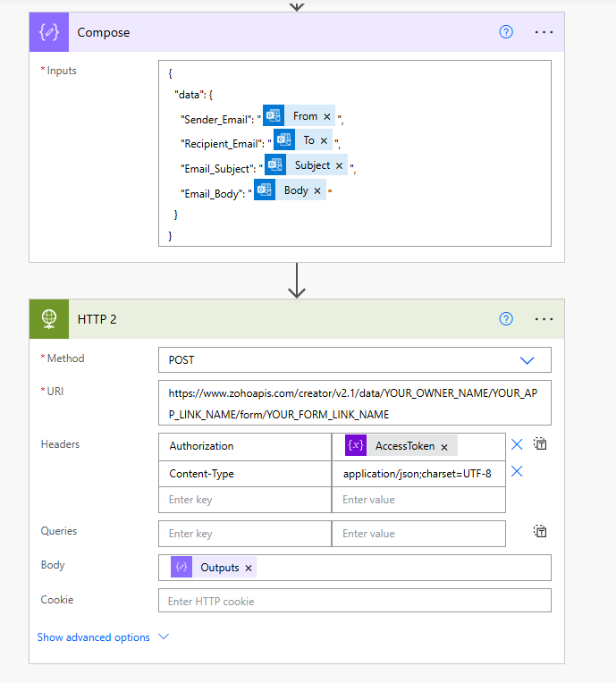Image resolution: width=616 pixels, height=683 pixels.
Task: Click the empty Headers Enter value field
Action: [418, 500]
